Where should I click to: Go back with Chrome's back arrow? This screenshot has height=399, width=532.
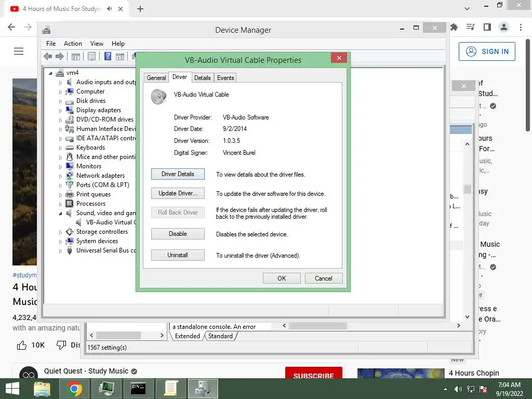pyautogui.click(x=11, y=27)
